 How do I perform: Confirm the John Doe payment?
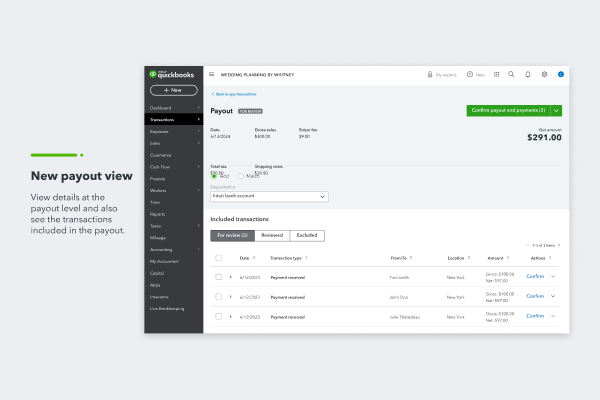click(x=535, y=296)
